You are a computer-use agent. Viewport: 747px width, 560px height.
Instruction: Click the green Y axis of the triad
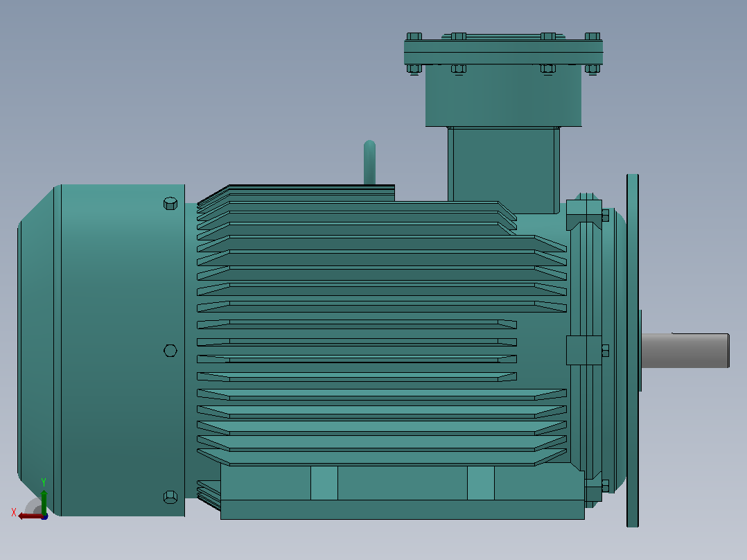(x=44, y=502)
